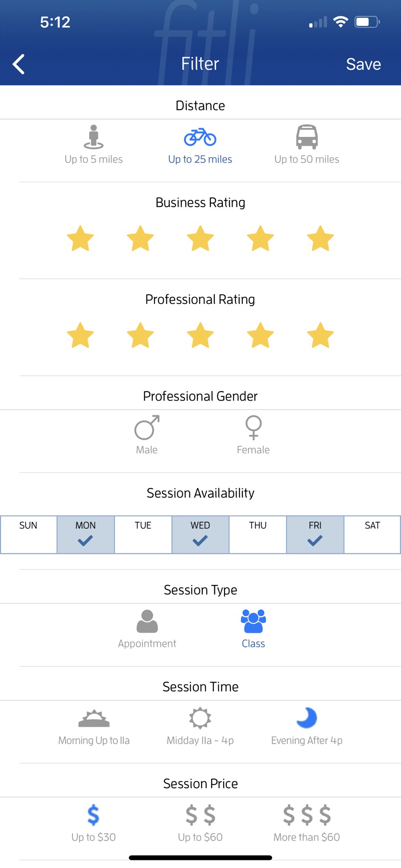Choose Up to $60 session price
Viewport: 401px width, 868px height.
tap(200, 815)
